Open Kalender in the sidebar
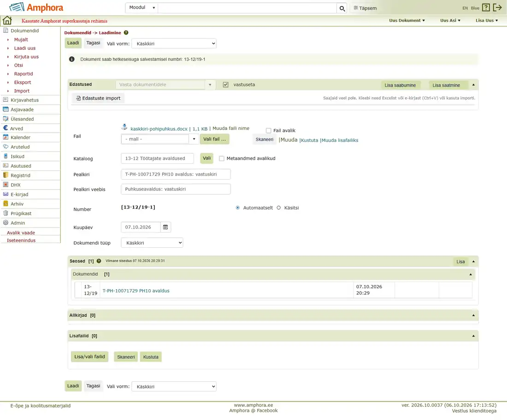507x420 pixels. [20, 137]
